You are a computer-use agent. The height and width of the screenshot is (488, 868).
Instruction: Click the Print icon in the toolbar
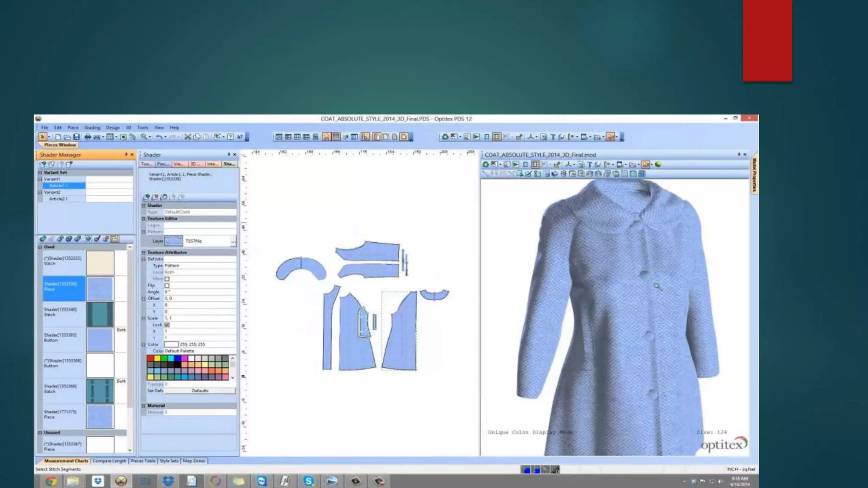(87, 137)
